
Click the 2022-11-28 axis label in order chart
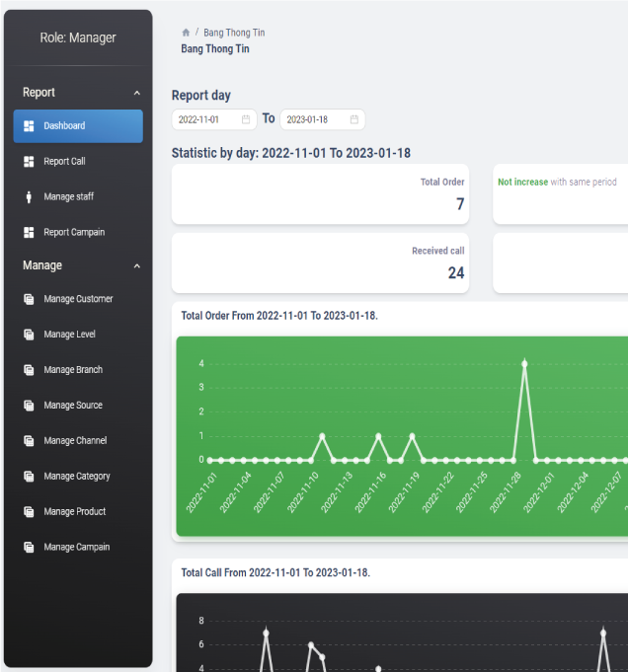506,492
